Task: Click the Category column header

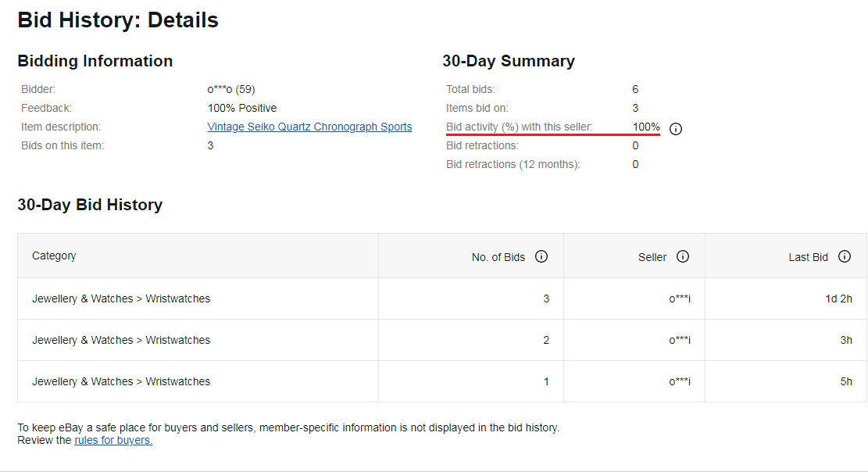Action: (54, 256)
